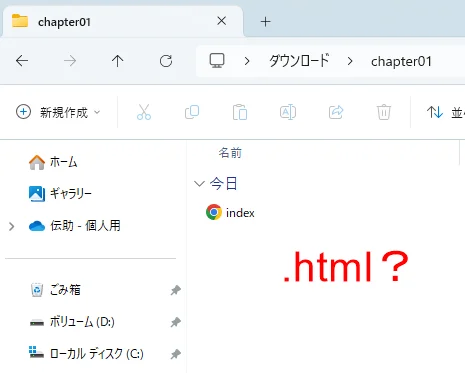Click the 新規作成 button label
Screen dimensions: 465x373
64,112
